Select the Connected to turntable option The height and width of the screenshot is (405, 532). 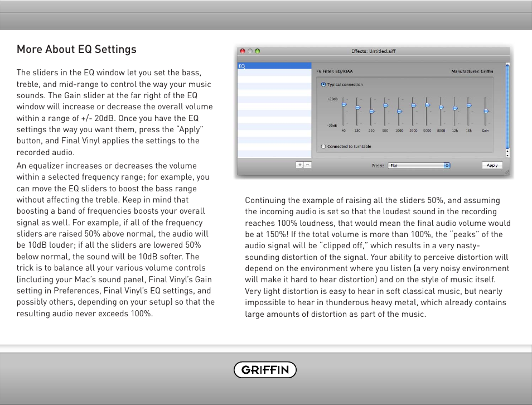pyautogui.click(x=323, y=146)
